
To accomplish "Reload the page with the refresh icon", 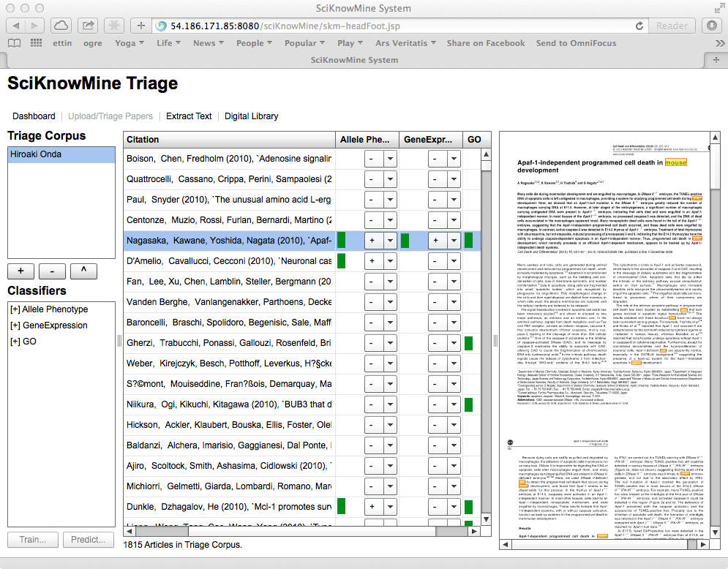I will (x=639, y=26).
